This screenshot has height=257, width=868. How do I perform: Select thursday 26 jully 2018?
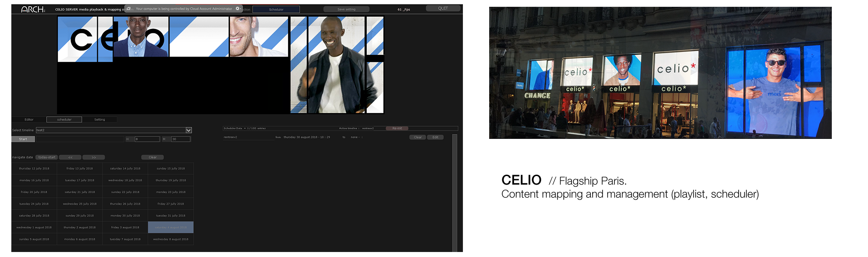pyautogui.click(x=125, y=204)
